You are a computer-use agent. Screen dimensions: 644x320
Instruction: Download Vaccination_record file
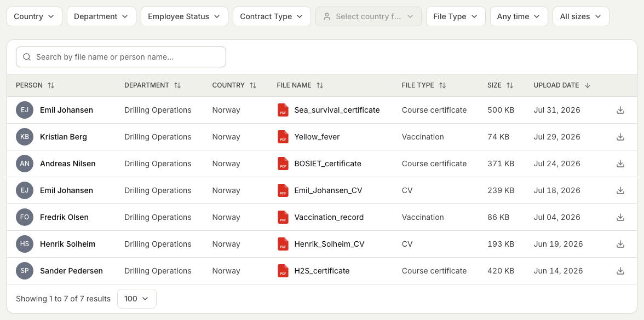tap(620, 217)
